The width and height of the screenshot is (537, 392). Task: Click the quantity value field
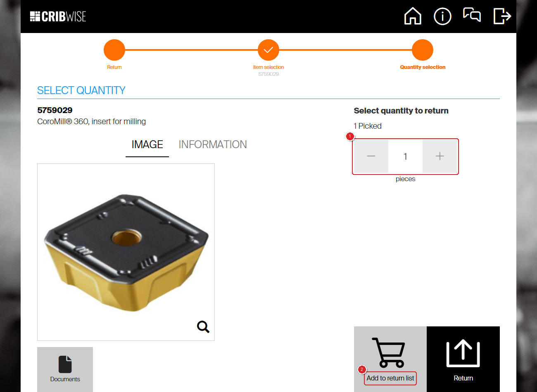[405, 156]
